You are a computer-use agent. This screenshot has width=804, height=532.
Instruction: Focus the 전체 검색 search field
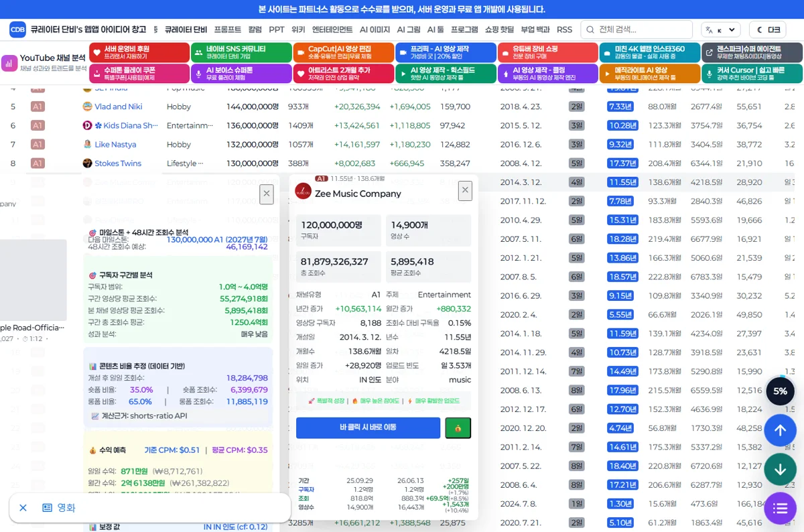636,29
